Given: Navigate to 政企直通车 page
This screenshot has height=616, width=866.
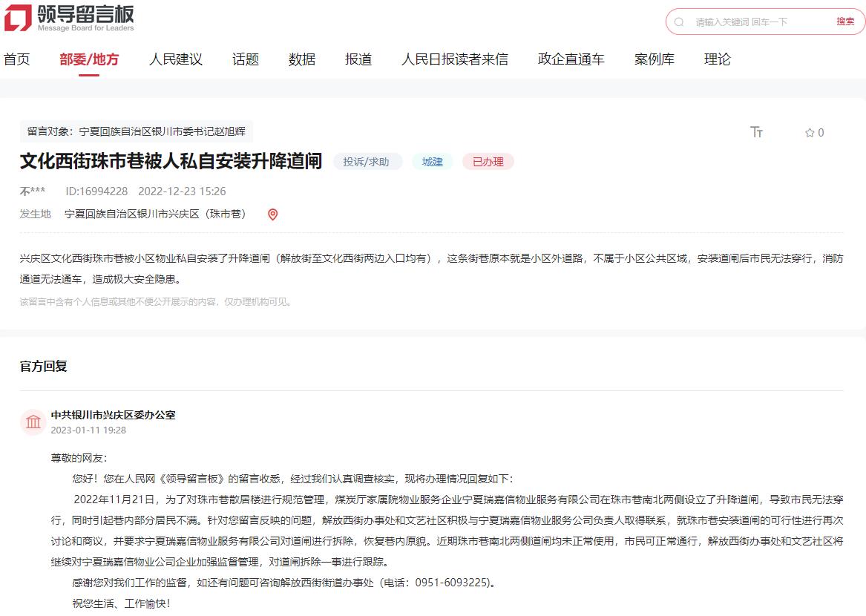Looking at the screenshot, I should (571, 59).
